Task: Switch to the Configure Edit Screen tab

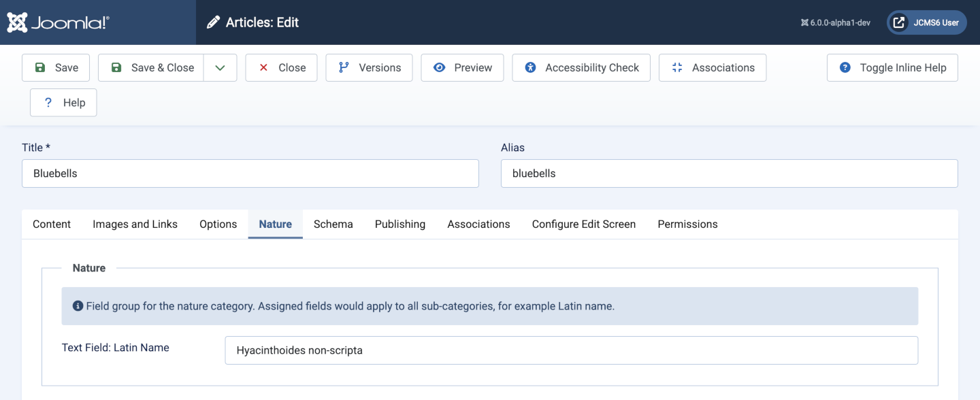Action: tap(583, 224)
